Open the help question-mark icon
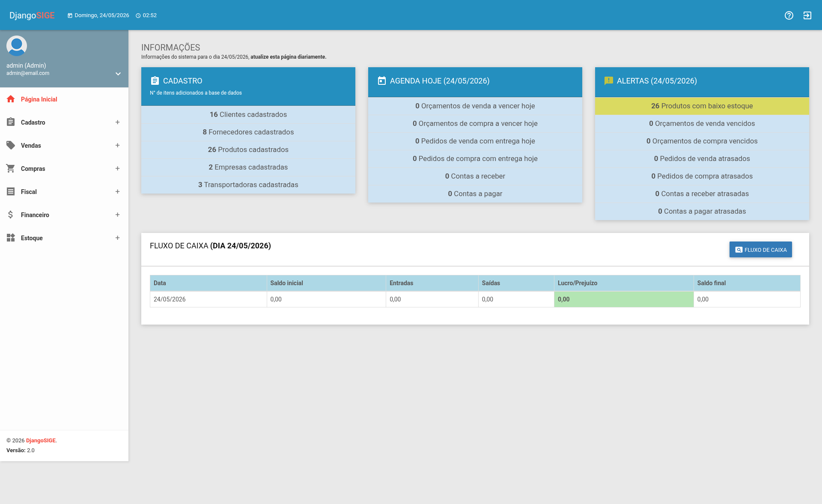The image size is (822, 504). point(789,15)
